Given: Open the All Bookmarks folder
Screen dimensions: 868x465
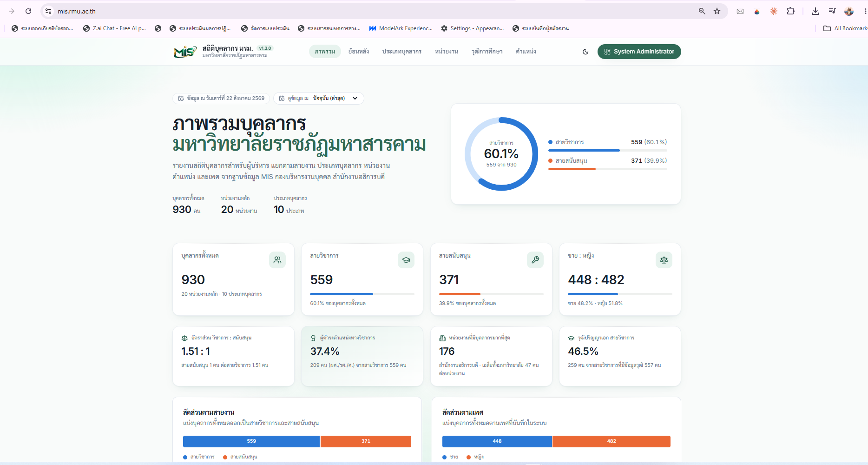Looking at the screenshot, I should click(x=845, y=28).
